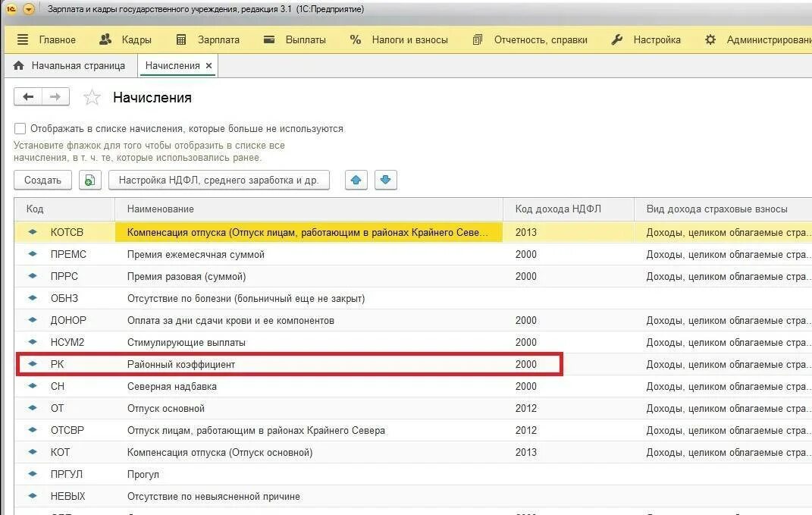812x515 pixels.
Task: Select the ПРГУЛ row icon
Action: [33, 474]
